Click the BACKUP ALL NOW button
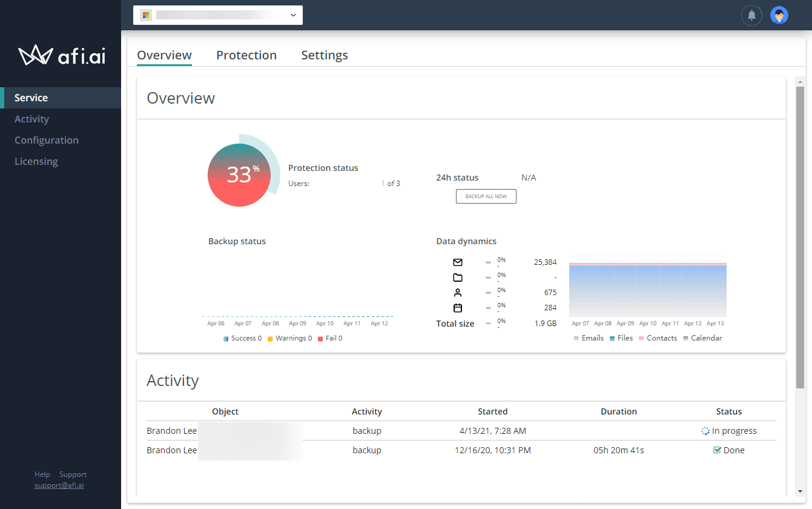812x509 pixels. 486,196
